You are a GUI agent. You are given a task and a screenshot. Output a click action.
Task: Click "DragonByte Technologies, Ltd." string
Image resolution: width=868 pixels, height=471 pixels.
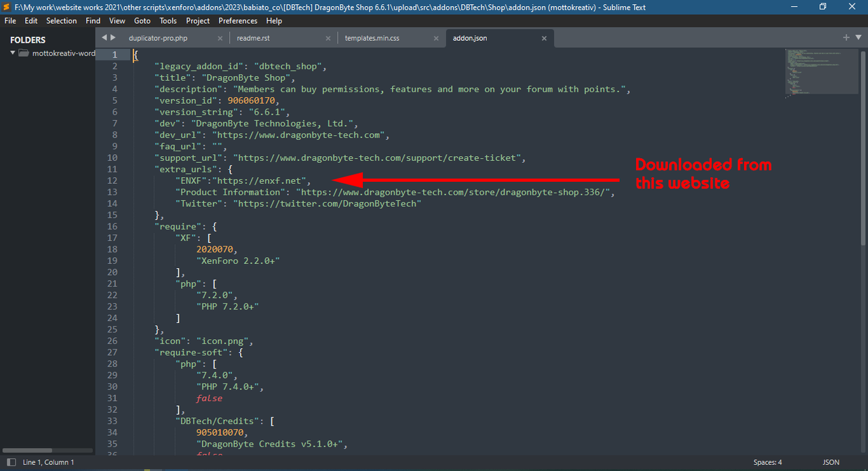tap(271, 124)
